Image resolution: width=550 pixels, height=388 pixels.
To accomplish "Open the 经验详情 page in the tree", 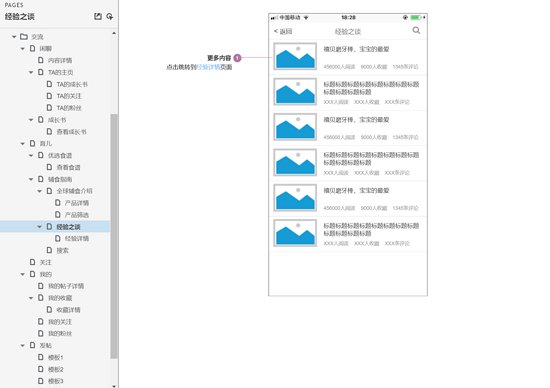I will (77, 239).
